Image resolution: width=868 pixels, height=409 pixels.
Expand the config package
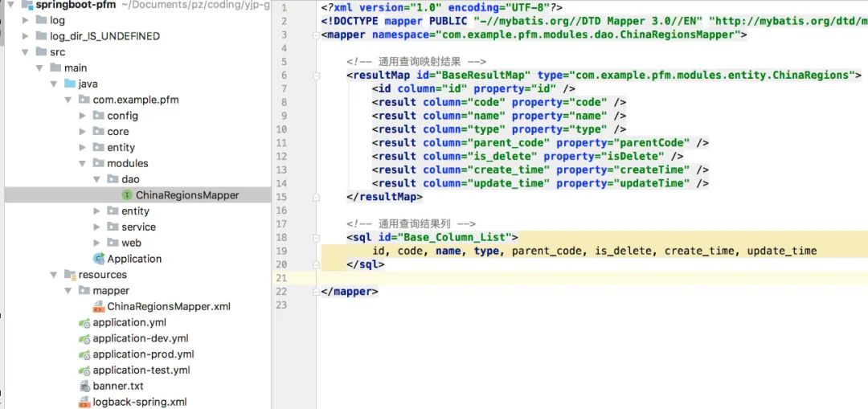[83, 116]
